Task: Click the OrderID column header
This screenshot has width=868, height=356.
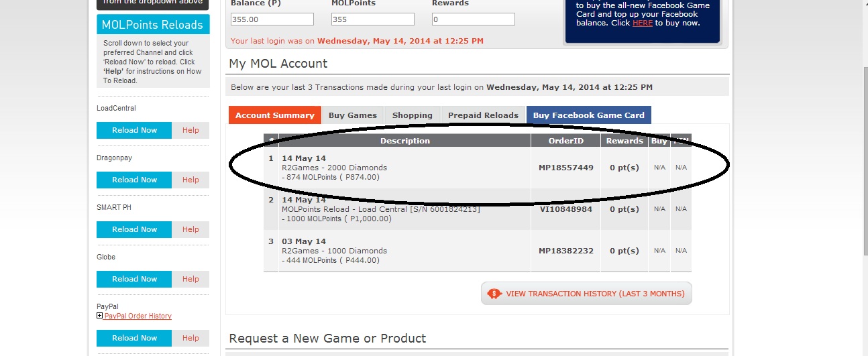Action: (x=566, y=141)
